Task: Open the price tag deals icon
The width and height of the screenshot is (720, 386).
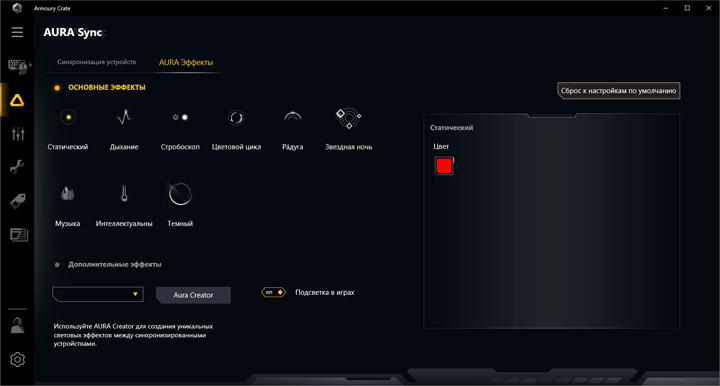Action: 17,201
